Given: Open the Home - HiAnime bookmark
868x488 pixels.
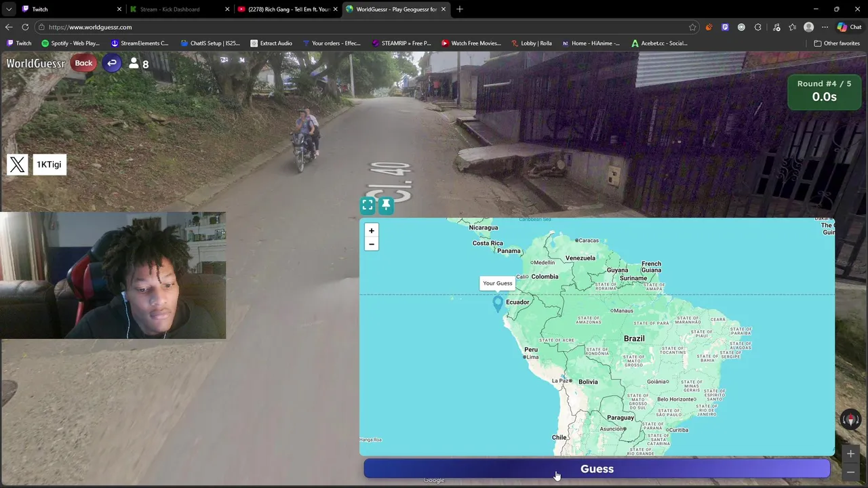Looking at the screenshot, I should pyautogui.click(x=591, y=43).
